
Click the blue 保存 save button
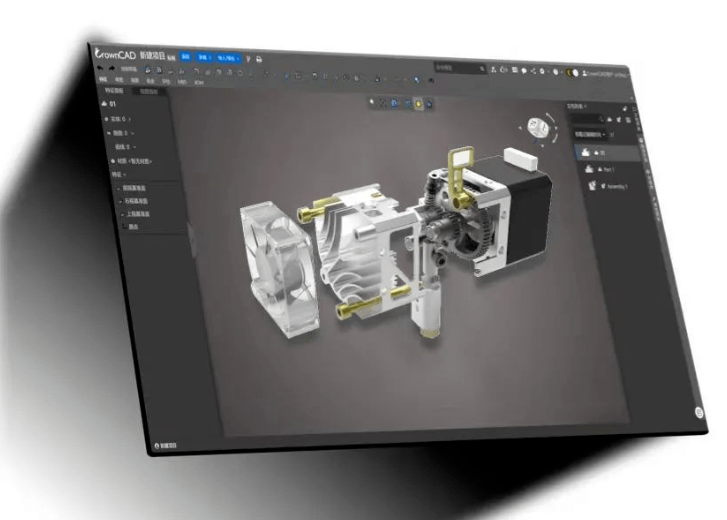(x=185, y=57)
